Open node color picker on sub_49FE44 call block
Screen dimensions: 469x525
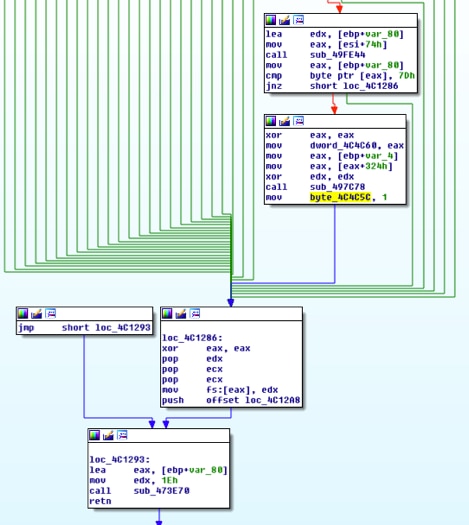click(x=270, y=20)
